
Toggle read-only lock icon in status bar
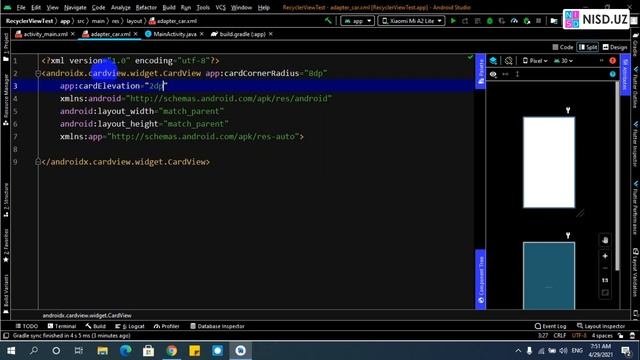(620, 336)
